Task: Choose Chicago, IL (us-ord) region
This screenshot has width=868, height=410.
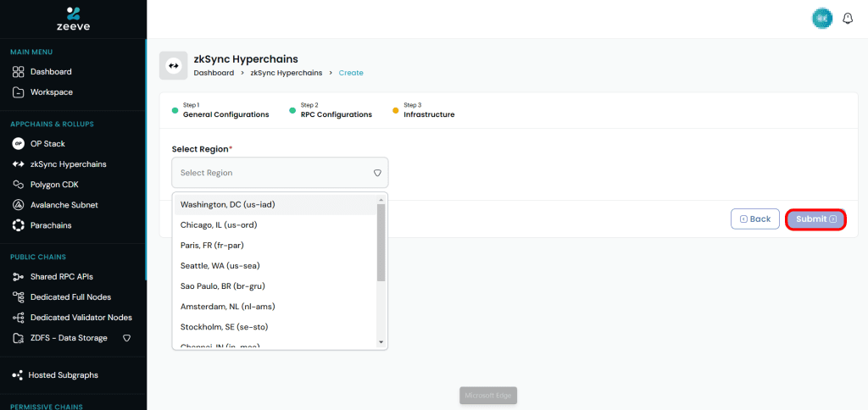Action: click(x=275, y=225)
